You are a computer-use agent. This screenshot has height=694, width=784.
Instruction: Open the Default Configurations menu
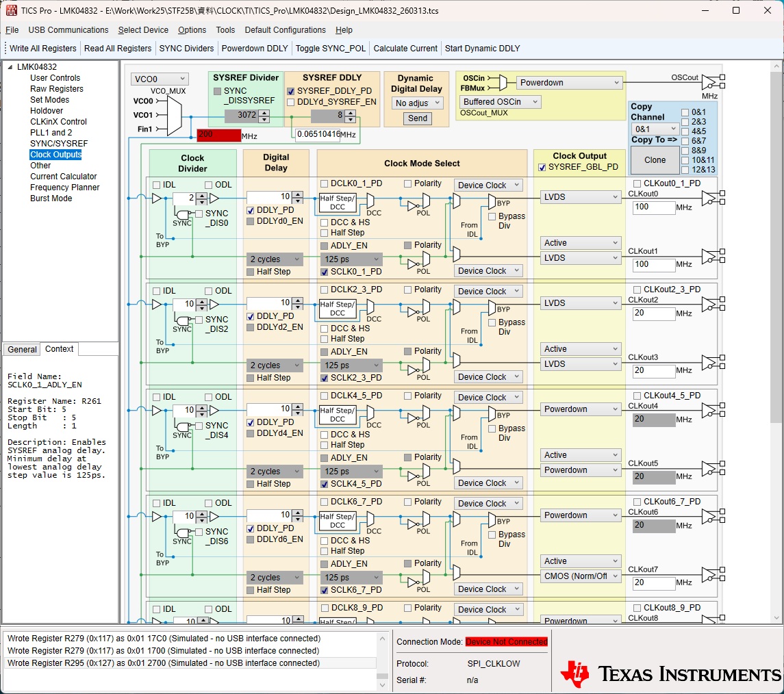tap(285, 30)
